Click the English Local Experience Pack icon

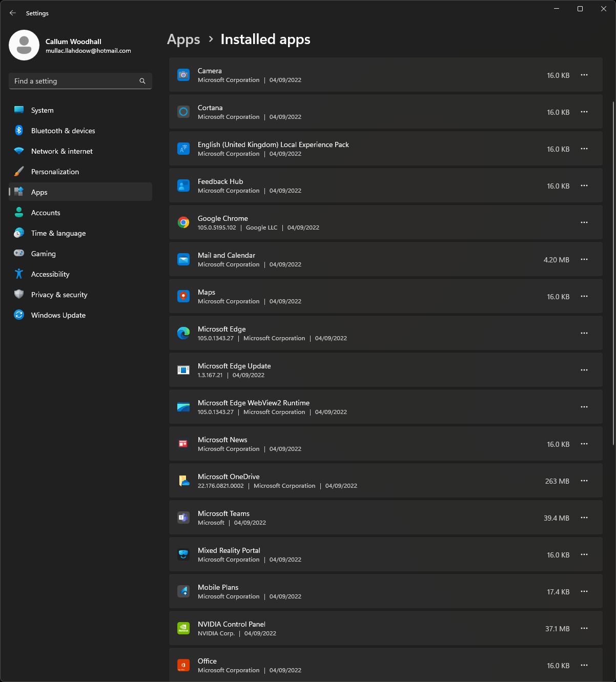[x=183, y=149]
